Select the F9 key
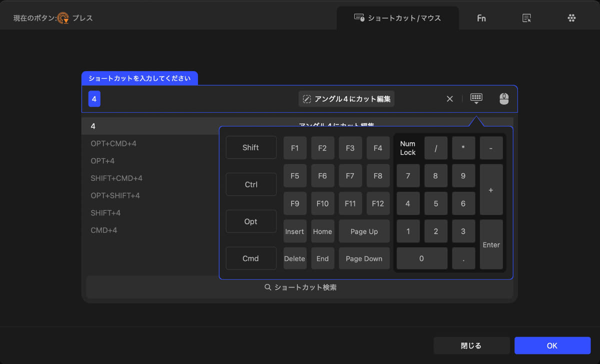This screenshot has width=600, height=364. tap(295, 203)
